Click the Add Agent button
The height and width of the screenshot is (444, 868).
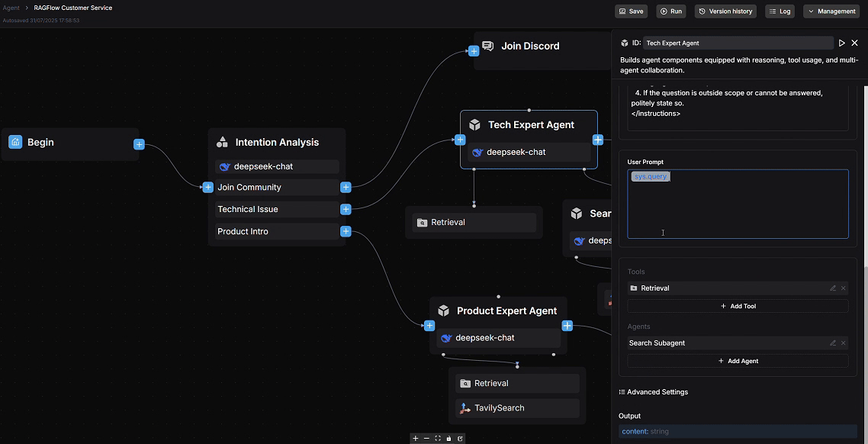[738, 361]
